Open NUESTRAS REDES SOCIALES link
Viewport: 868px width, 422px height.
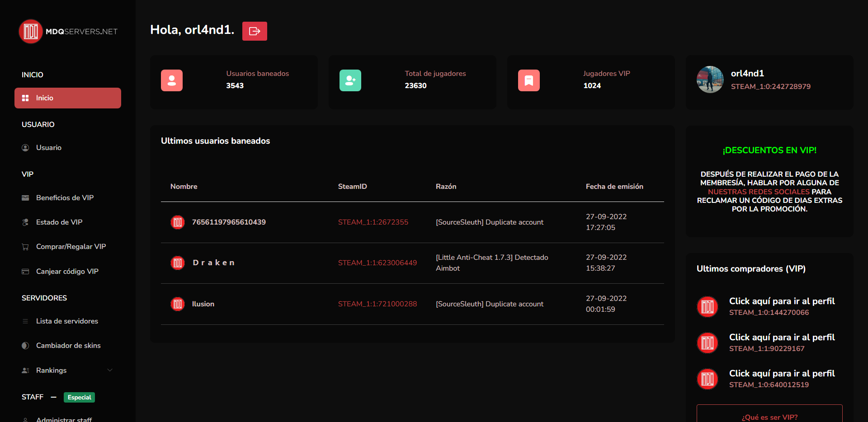tap(759, 192)
